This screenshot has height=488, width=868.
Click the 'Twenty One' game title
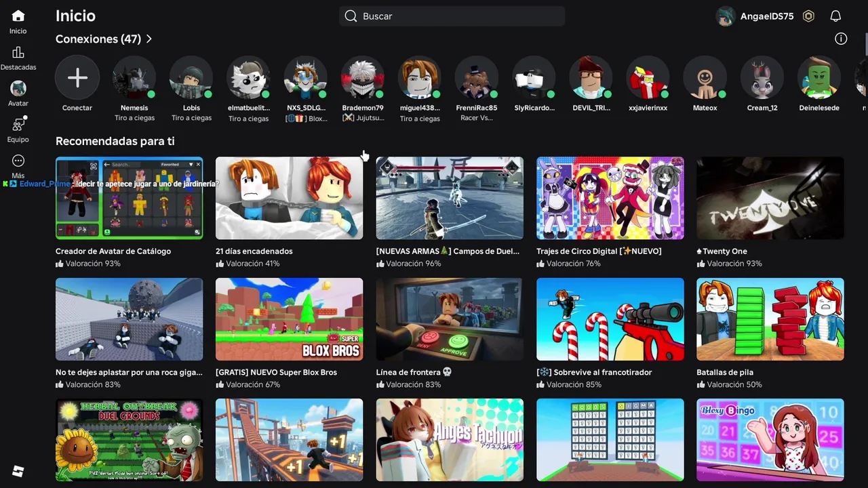point(722,251)
